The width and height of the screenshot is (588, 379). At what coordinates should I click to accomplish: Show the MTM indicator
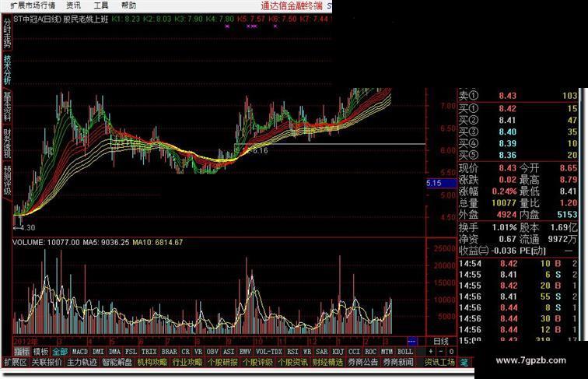pyautogui.click(x=387, y=352)
